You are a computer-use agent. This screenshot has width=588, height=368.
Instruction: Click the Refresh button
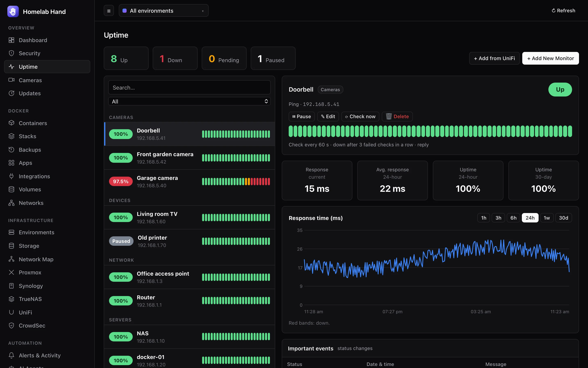tap(563, 10)
